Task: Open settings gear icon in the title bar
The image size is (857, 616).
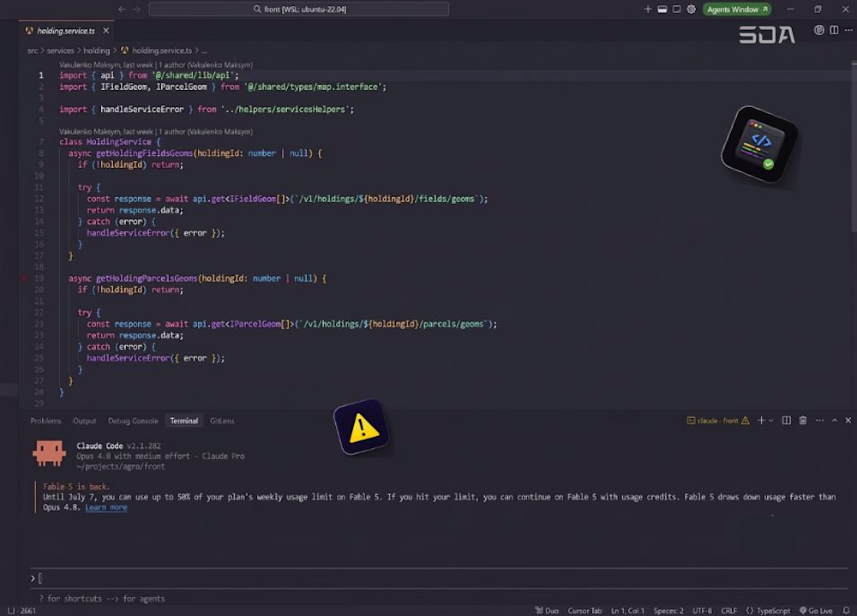Action: pos(692,9)
